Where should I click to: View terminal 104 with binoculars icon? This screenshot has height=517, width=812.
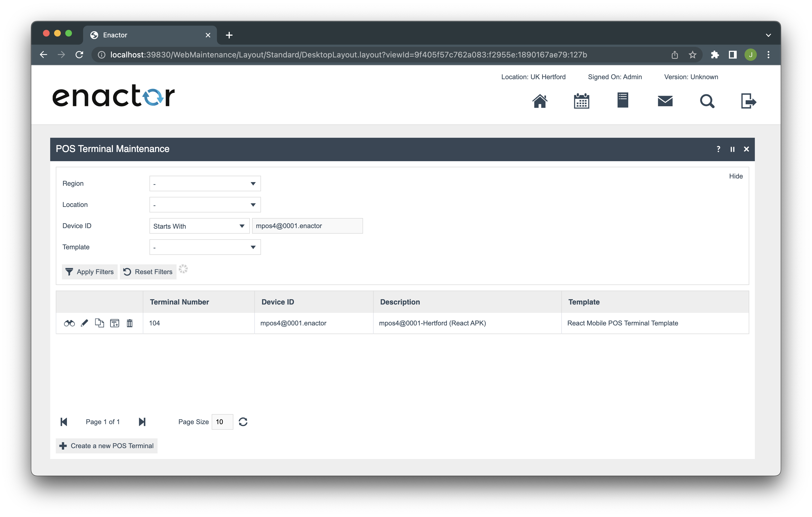point(69,323)
